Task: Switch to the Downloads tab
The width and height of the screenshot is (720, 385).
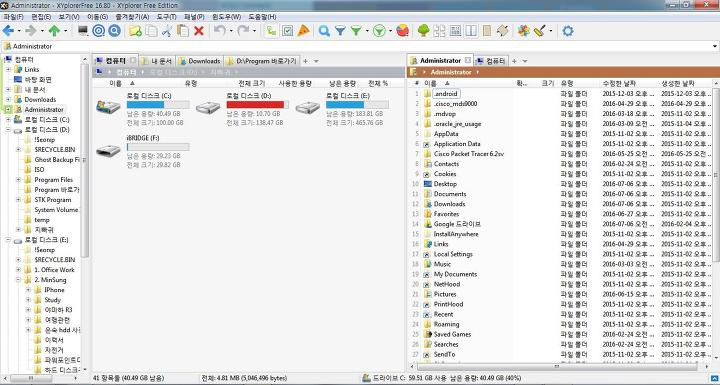Action: click(200, 61)
